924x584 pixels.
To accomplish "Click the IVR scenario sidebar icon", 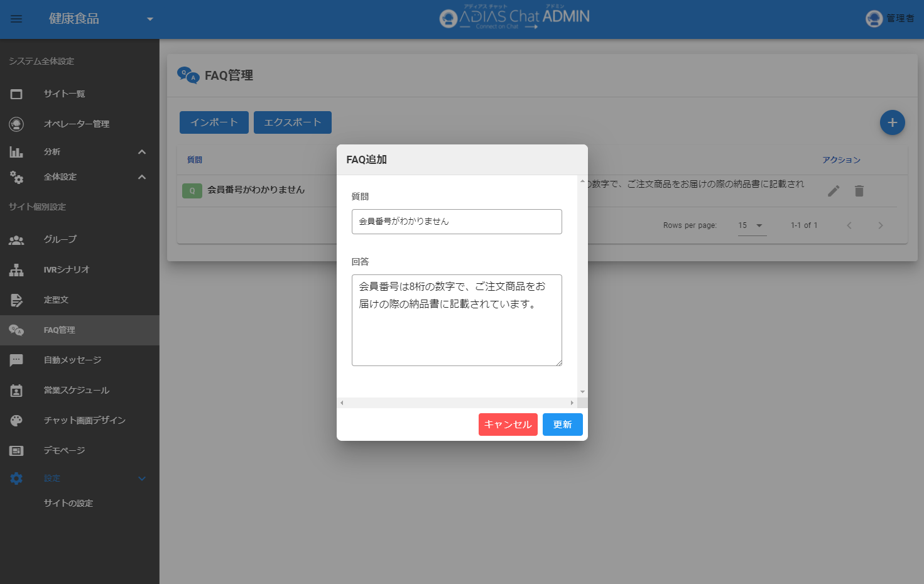I will click(x=16, y=270).
